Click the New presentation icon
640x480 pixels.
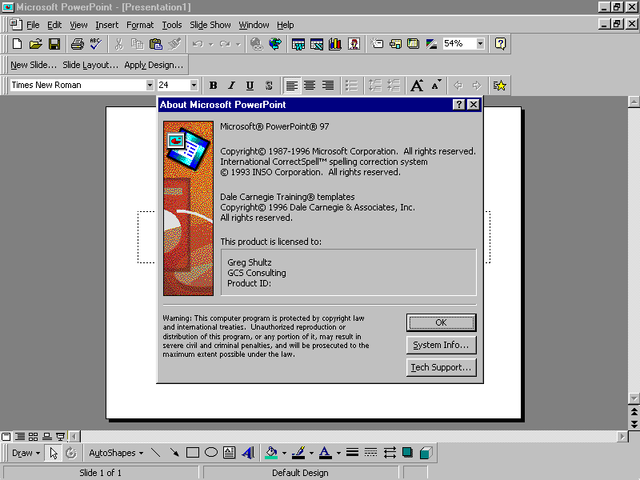point(17,44)
